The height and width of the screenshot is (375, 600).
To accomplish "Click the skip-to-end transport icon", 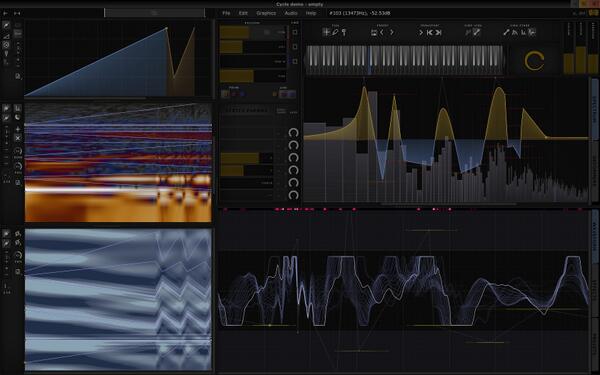I will [x=439, y=33].
